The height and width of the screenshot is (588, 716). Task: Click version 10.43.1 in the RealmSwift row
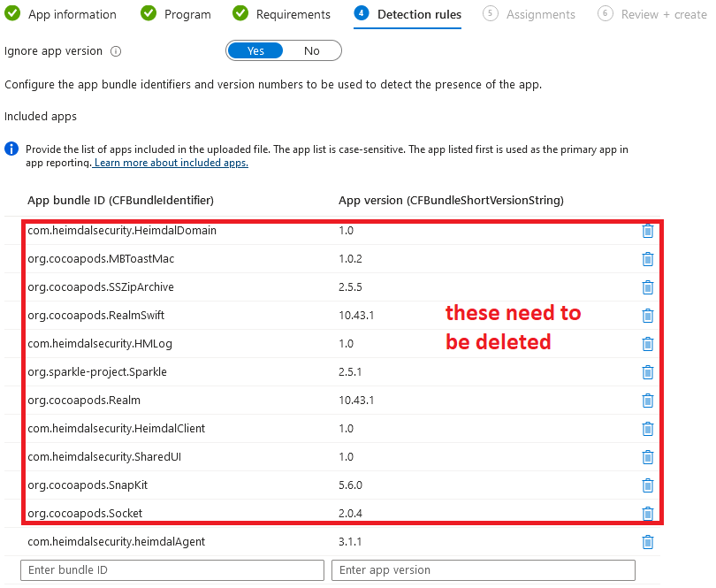pos(356,316)
